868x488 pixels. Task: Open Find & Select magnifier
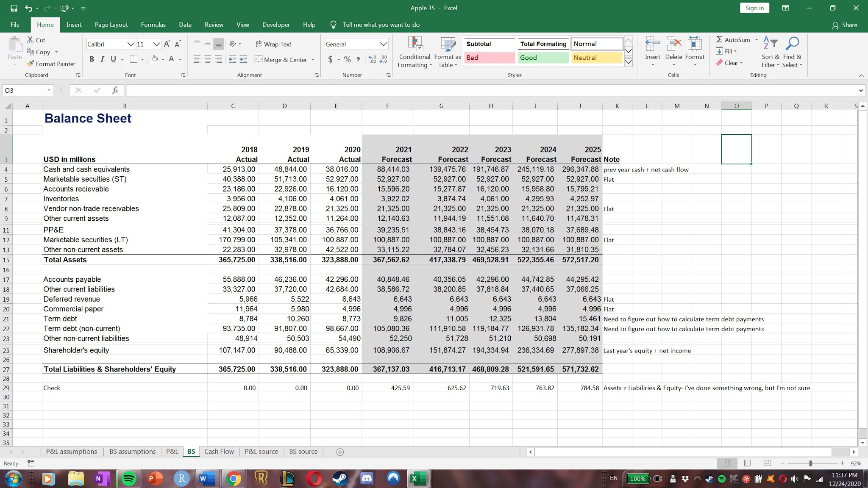792,44
